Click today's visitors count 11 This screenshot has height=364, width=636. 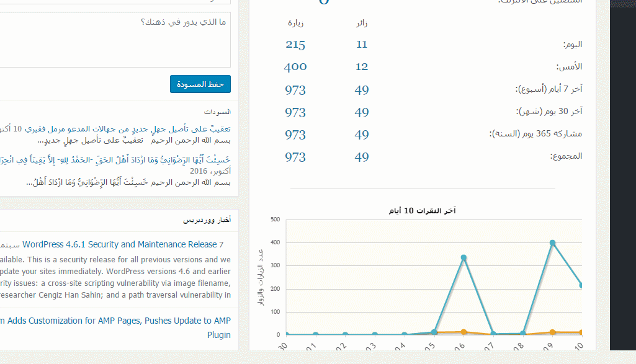click(x=362, y=45)
